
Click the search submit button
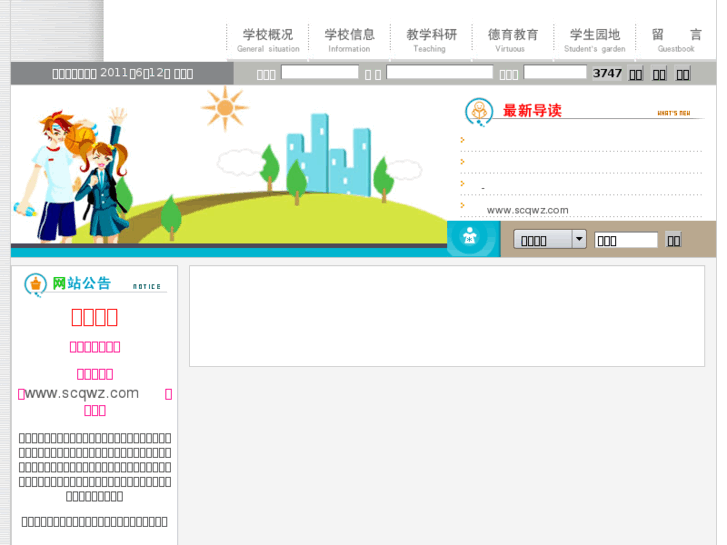[673, 240]
